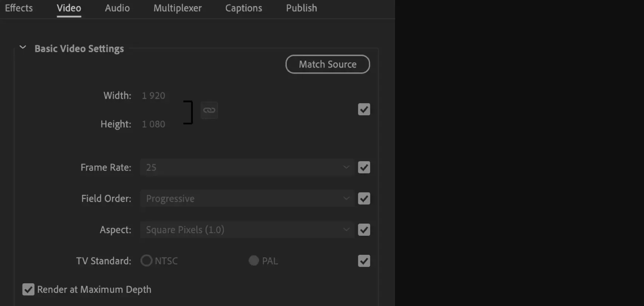
Task: Uncheck the TV Standard checkbox
Action: 364,261
